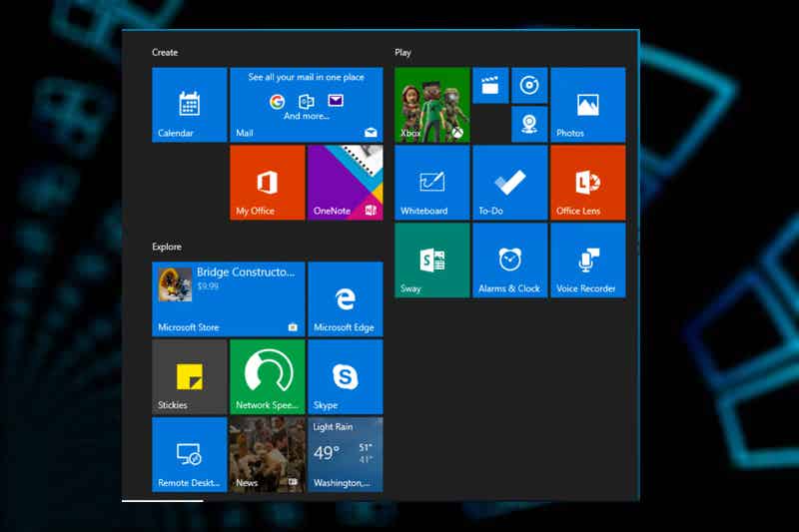The height and width of the screenshot is (532, 799).
Task: Open the Calendar tile
Action: (190, 105)
